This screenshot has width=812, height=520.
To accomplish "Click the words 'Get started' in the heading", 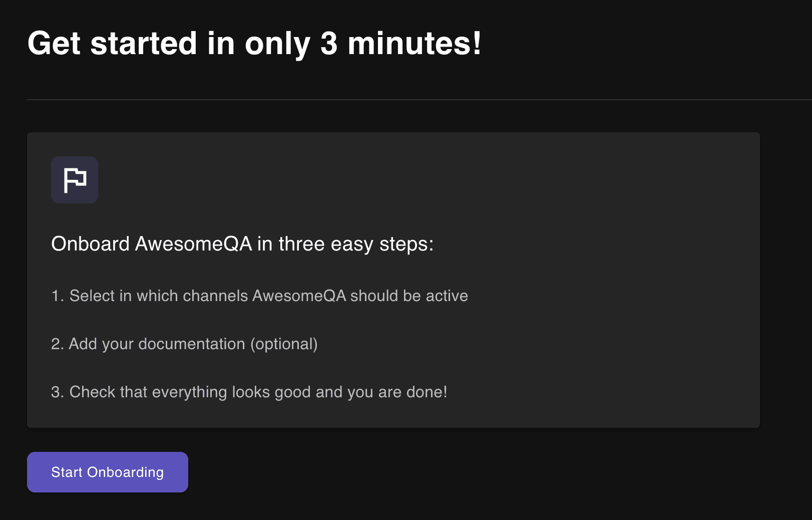I will [112, 44].
